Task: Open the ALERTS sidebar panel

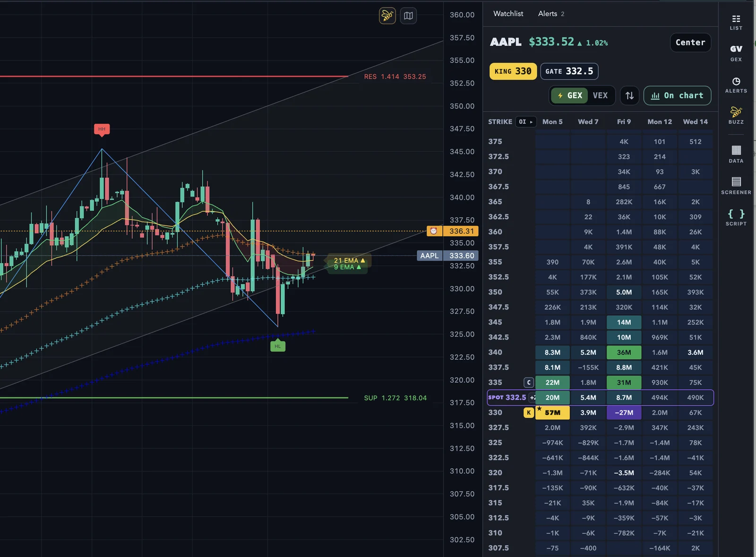Action: 736,85
